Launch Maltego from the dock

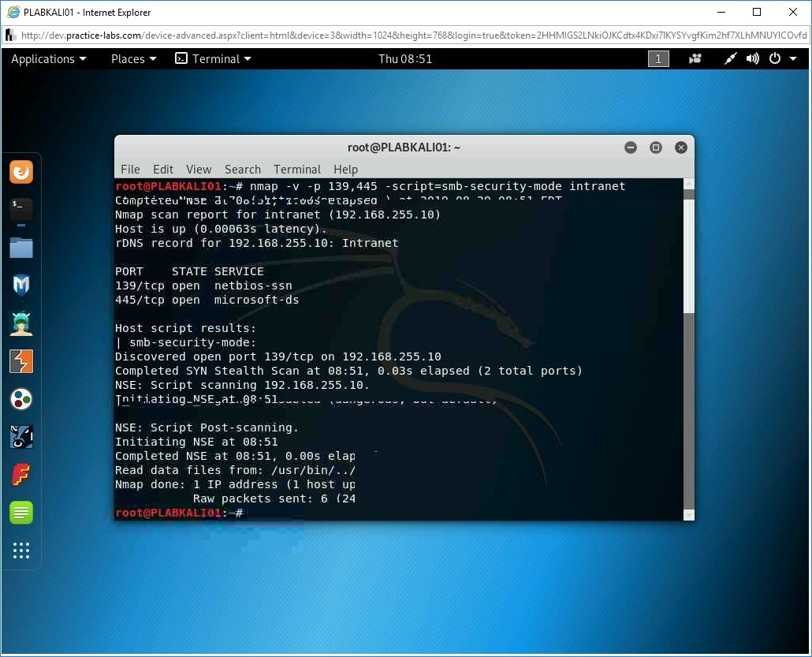(x=21, y=399)
